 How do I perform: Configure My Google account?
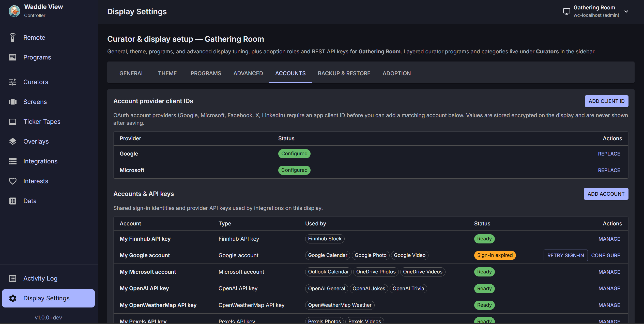(605, 255)
